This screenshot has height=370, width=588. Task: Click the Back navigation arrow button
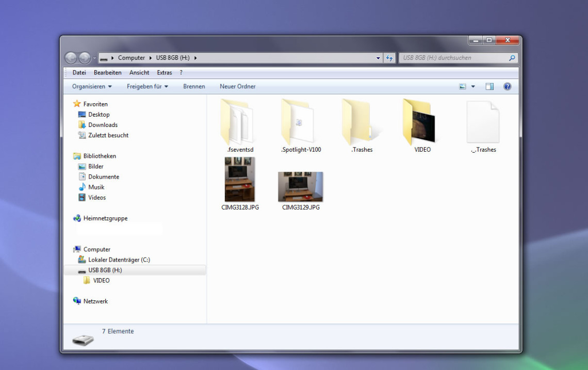click(x=71, y=58)
